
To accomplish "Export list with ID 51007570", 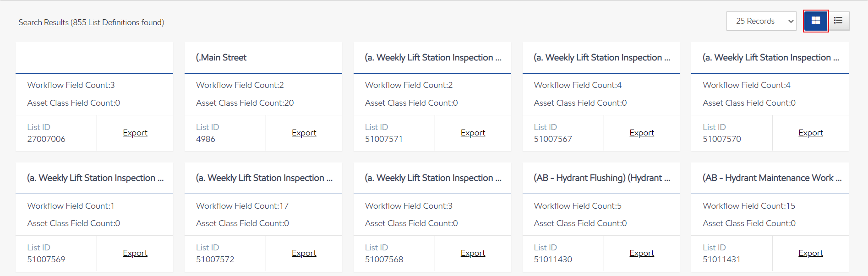I will point(810,133).
